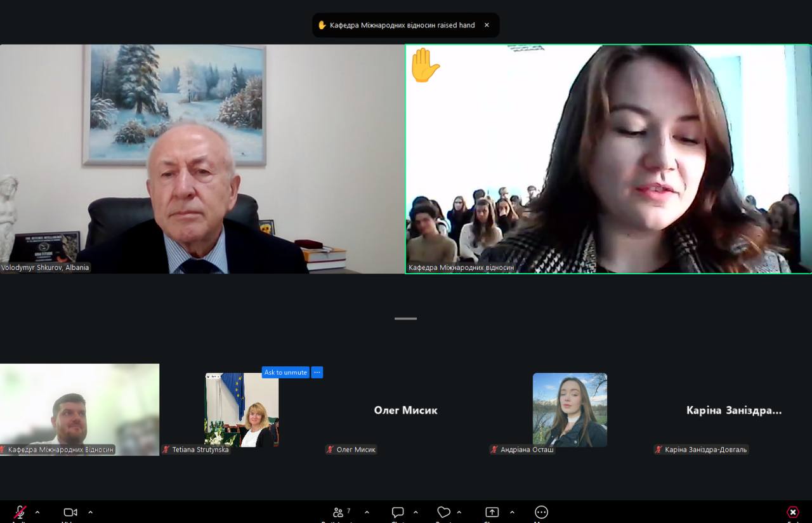Expand audio options chevron next to microphone
This screenshot has width=812, height=523.
pyautogui.click(x=37, y=512)
